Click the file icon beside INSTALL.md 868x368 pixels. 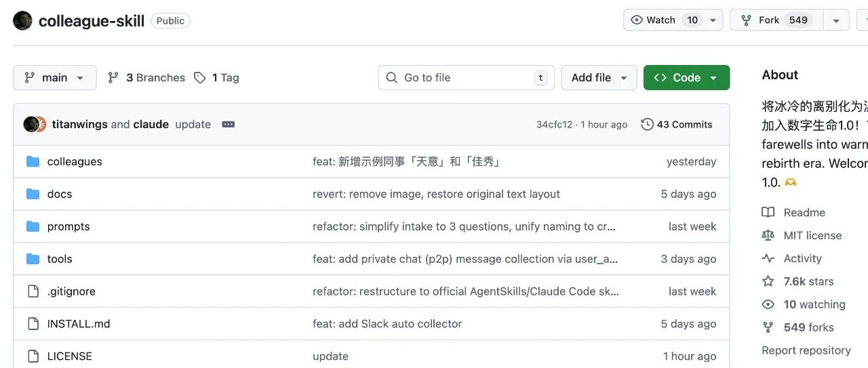point(33,324)
